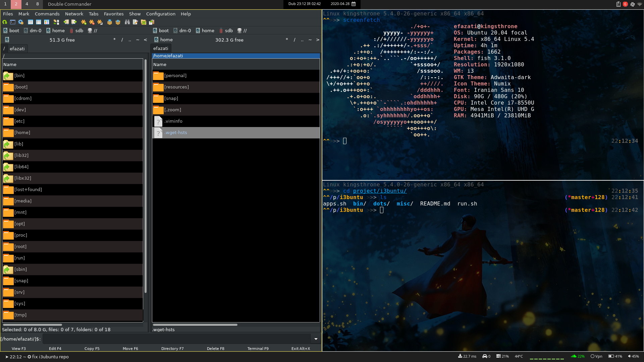Click the multi-rename checklist pencil icon
The height and width of the screenshot is (362, 644).
click(x=136, y=22)
